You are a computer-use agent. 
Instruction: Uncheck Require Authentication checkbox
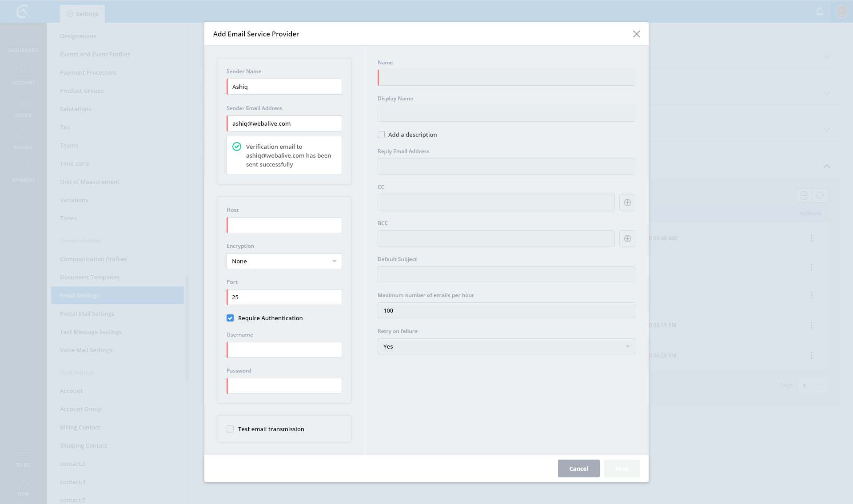[230, 318]
